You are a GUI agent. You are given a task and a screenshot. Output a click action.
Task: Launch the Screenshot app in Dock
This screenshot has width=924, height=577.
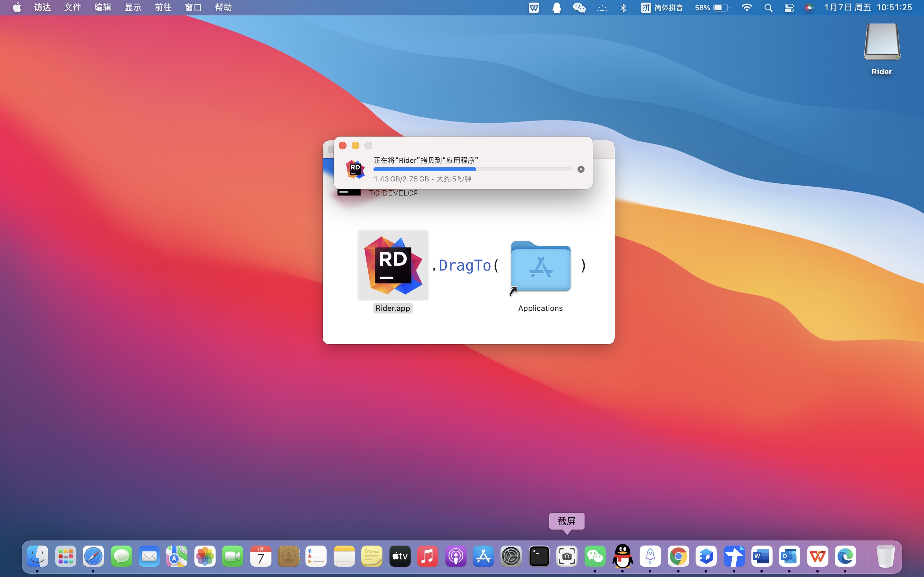(567, 556)
